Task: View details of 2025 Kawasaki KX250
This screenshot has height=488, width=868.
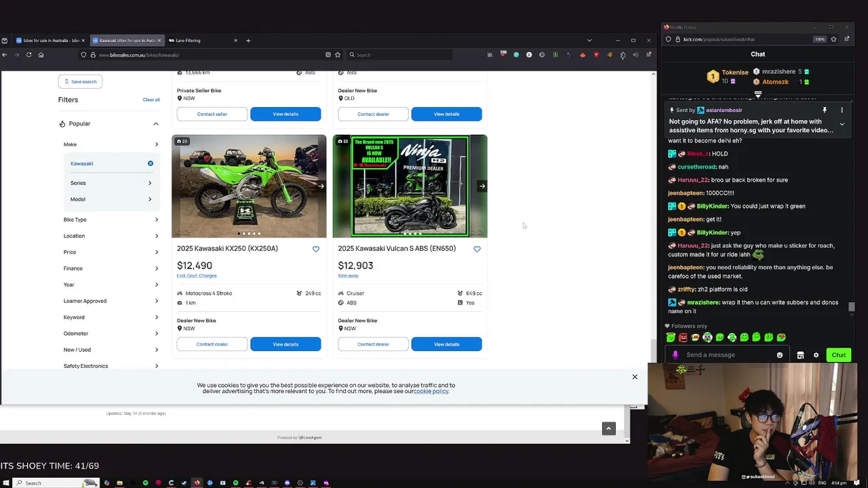Action: coord(285,344)
